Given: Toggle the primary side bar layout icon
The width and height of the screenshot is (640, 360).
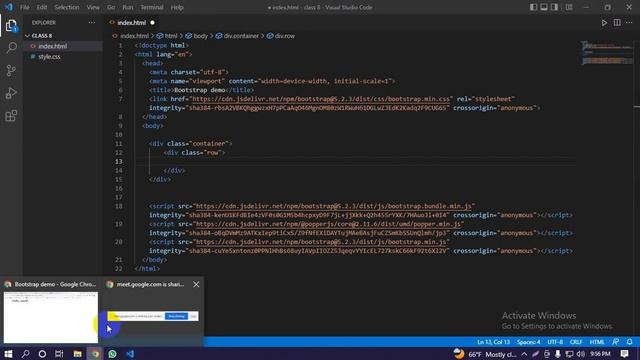Looking at the screenshot, I should pos(533,7).
